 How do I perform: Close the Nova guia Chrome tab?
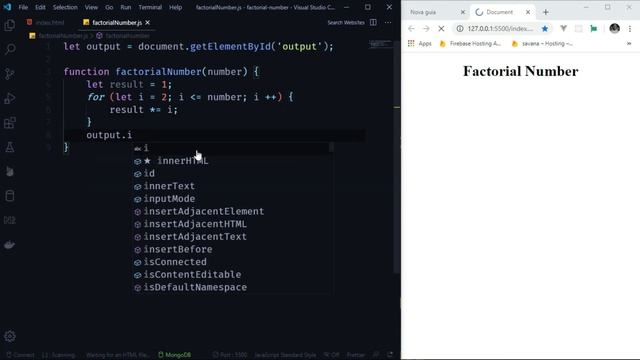(x=462, y=12)
